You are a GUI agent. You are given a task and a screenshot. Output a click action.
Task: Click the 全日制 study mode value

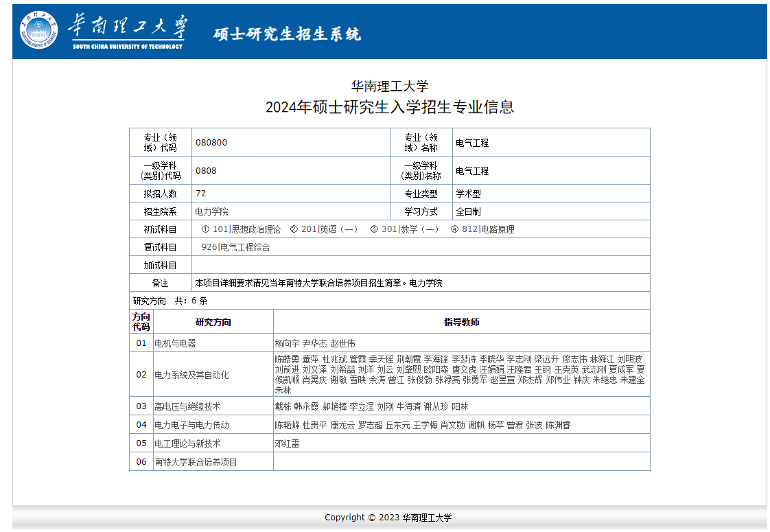[x=468, y=211]
